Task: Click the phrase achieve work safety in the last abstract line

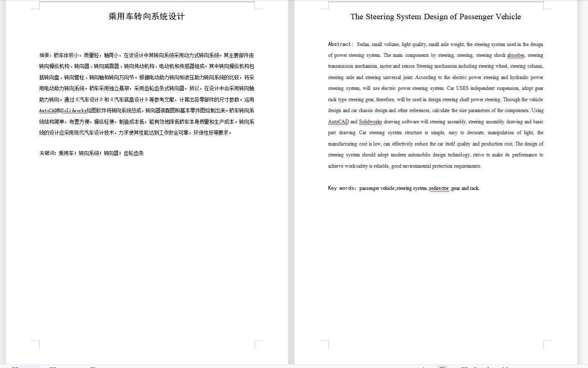Action: (348, 166)
